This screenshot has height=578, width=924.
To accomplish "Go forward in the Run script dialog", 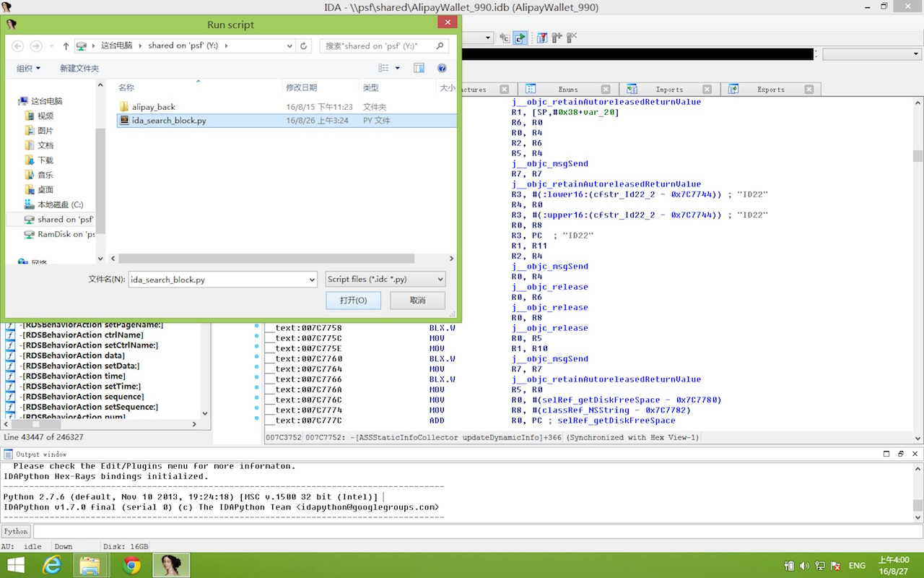I will click(x=35, y=46).
